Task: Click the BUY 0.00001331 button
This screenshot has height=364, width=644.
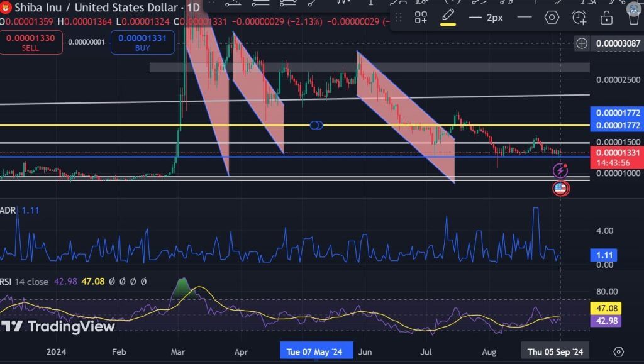Action: (142, 42)
